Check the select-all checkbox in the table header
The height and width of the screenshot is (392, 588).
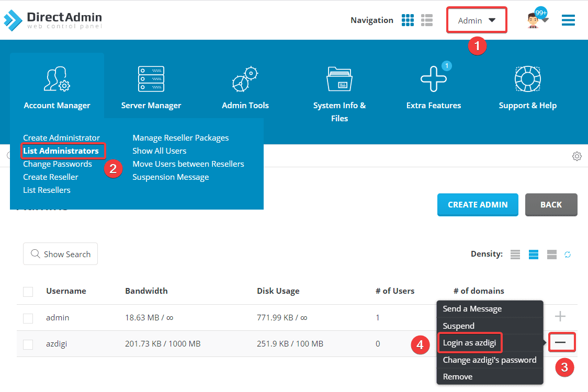28,291
